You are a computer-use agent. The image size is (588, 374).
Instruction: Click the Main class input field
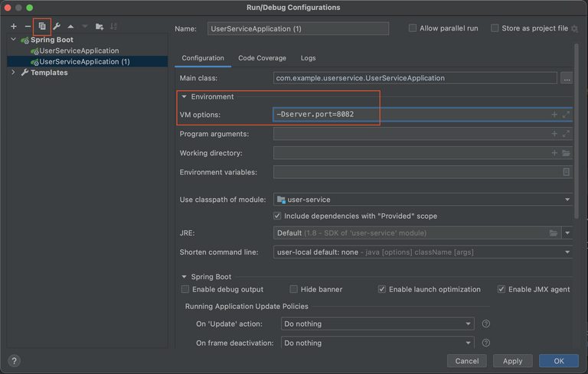[415, 78]
